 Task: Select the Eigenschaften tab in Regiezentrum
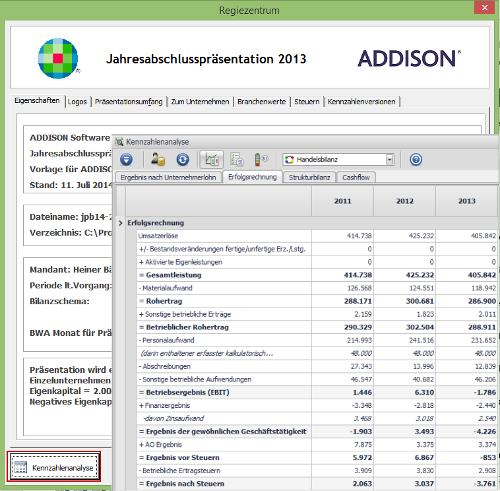[37, 101]
